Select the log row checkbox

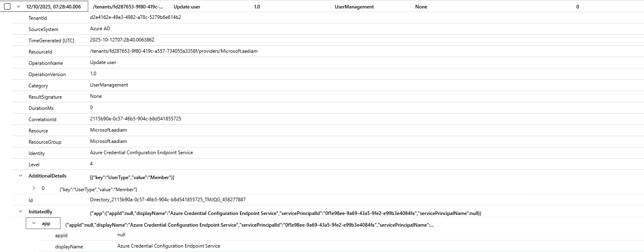coord(7,6)
